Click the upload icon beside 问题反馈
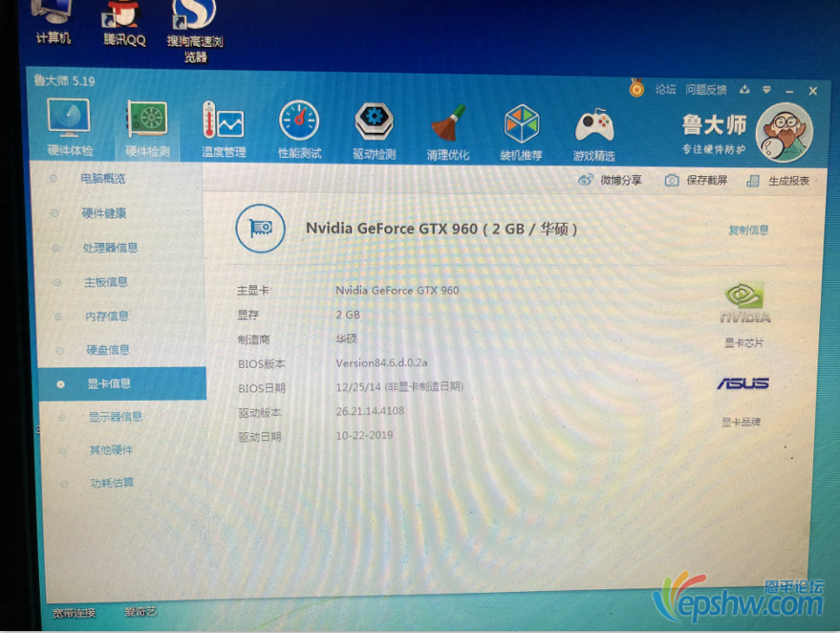 pos(744,90)
